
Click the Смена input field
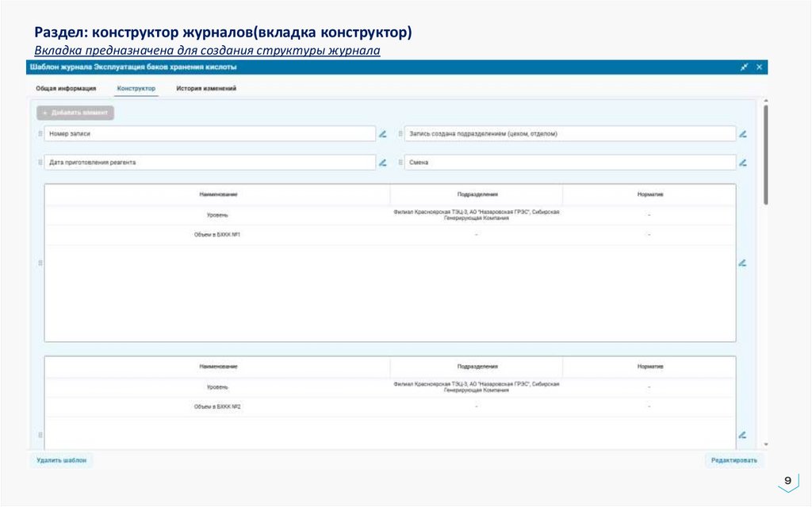[570, 163]
